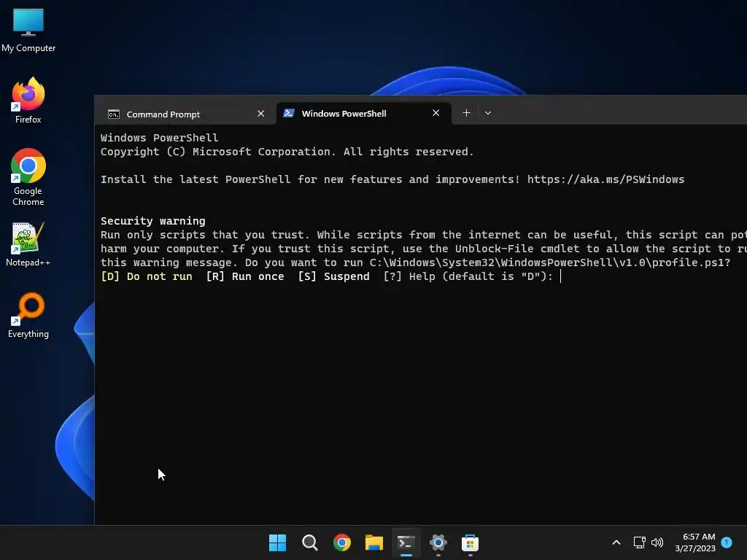The image size is (747, 560).
Task: Click the "[R] Run once" option text
Action: tap(245, 276)
